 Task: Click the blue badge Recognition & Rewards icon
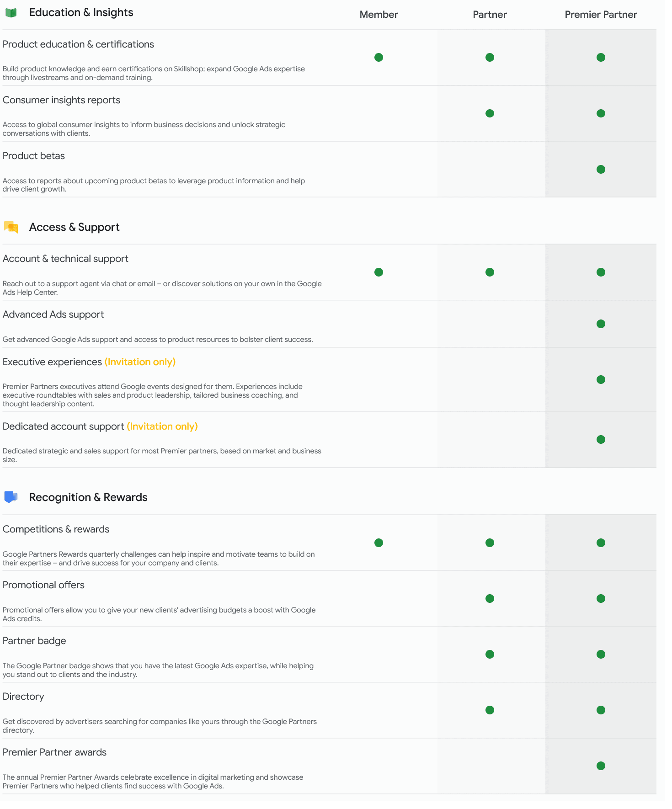tap(11, 497)
